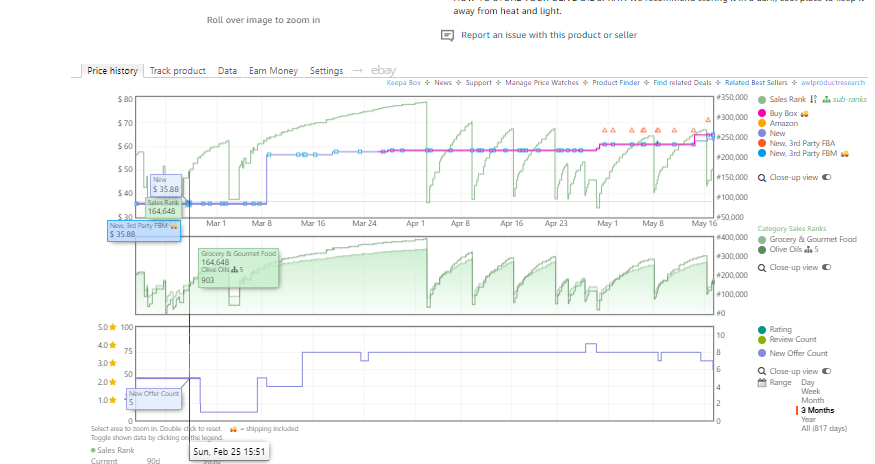Screen dimensions: 875x464
Task: Open the Keepa Box link
Action: 403,83
